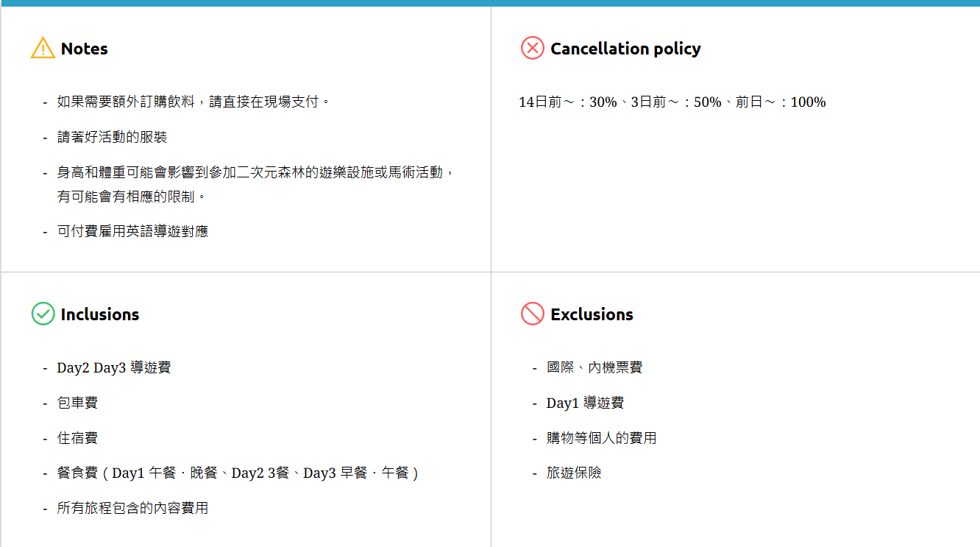Click the note 可付費雇用英語導遊對應
The width and height of the screenshot is (980, 547).
coord(132,231)
